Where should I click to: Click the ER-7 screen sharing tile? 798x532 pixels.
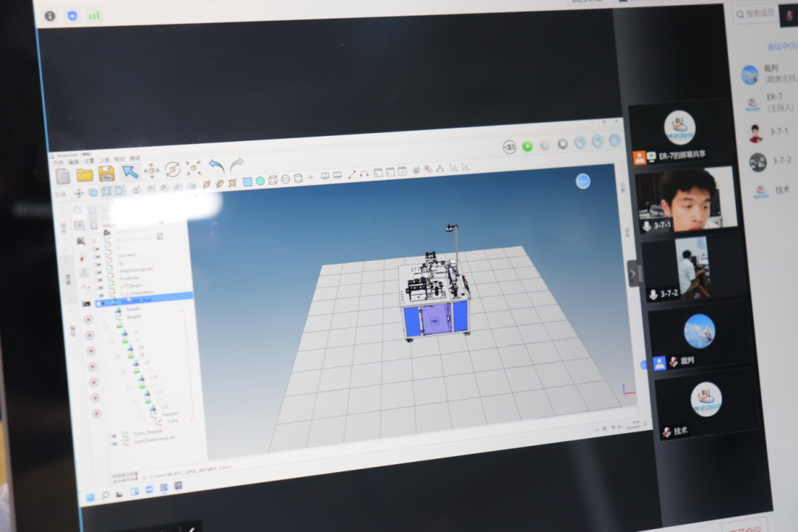tap(680, 134)
